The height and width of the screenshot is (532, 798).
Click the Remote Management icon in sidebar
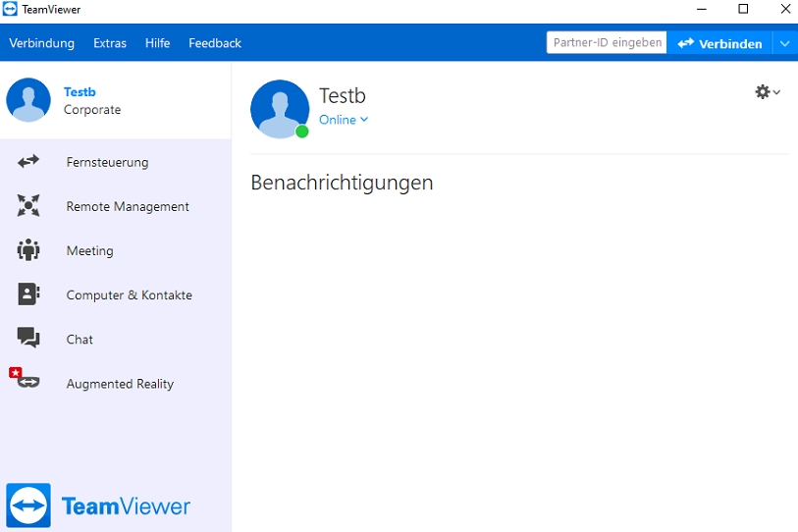[x=28, y=206]
